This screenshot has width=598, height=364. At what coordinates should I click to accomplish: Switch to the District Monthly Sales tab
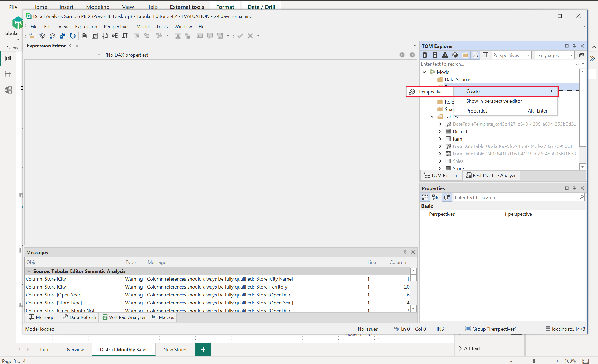pos(124,349)
